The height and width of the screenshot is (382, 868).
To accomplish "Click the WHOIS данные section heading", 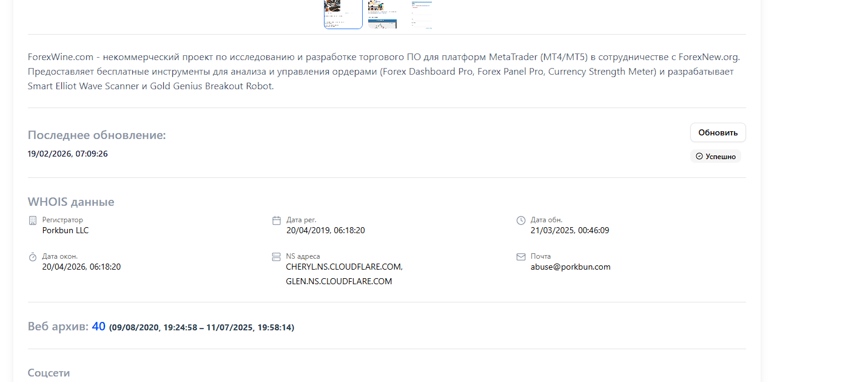I will pyautogui.click(x=71, y=202).
